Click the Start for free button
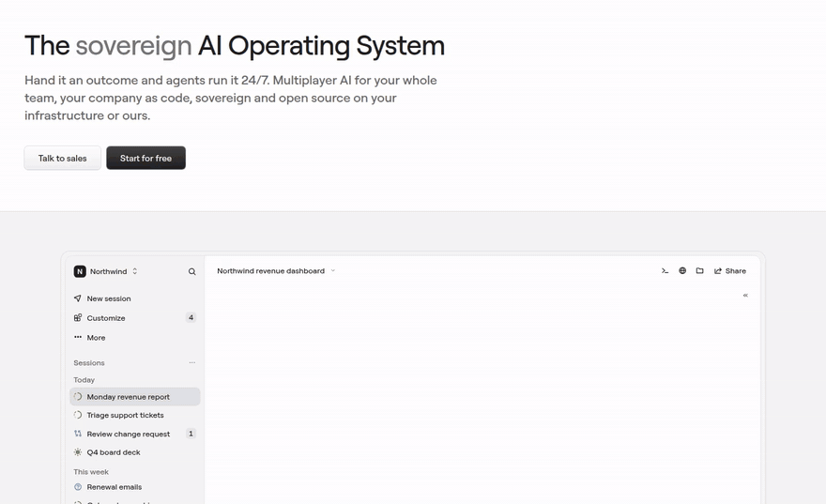This screenshot has height=504, width=826. (x=145, y=158)
